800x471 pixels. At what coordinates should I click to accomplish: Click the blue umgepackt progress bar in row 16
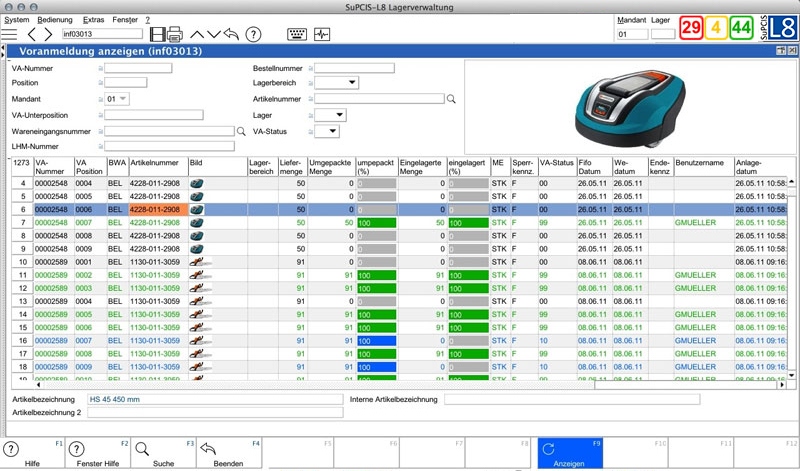377,340
